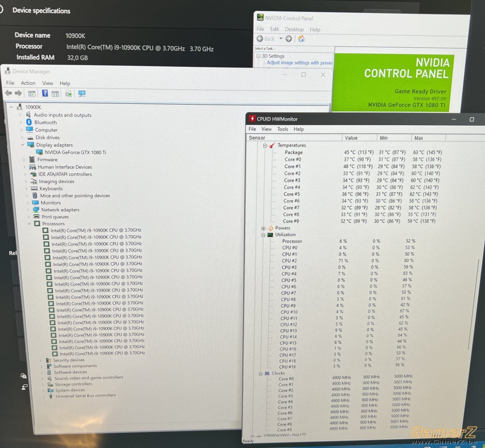
Task: Select the Keyboards category icon
Action: pos(34,188)
